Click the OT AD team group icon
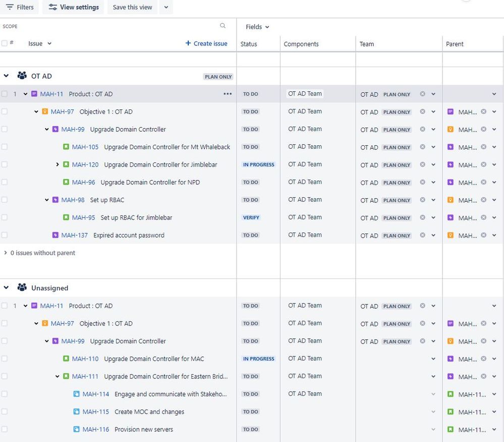 [x=22, y=76]
